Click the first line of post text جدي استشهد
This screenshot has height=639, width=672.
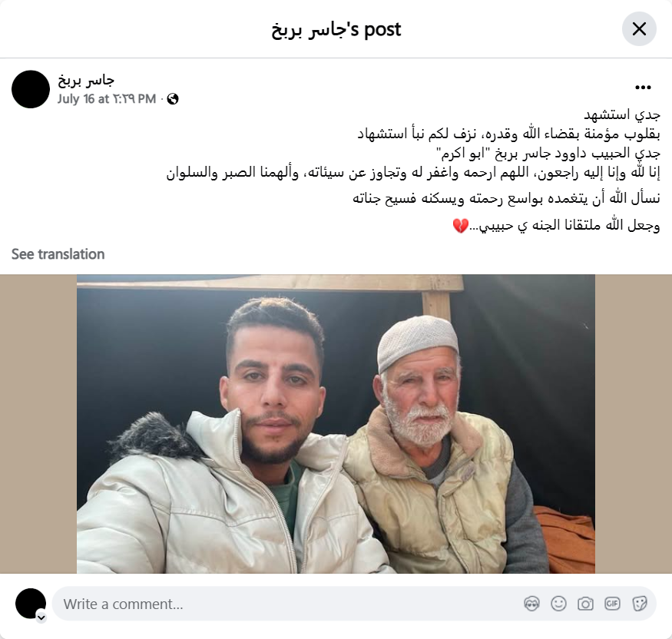point(622,115)
